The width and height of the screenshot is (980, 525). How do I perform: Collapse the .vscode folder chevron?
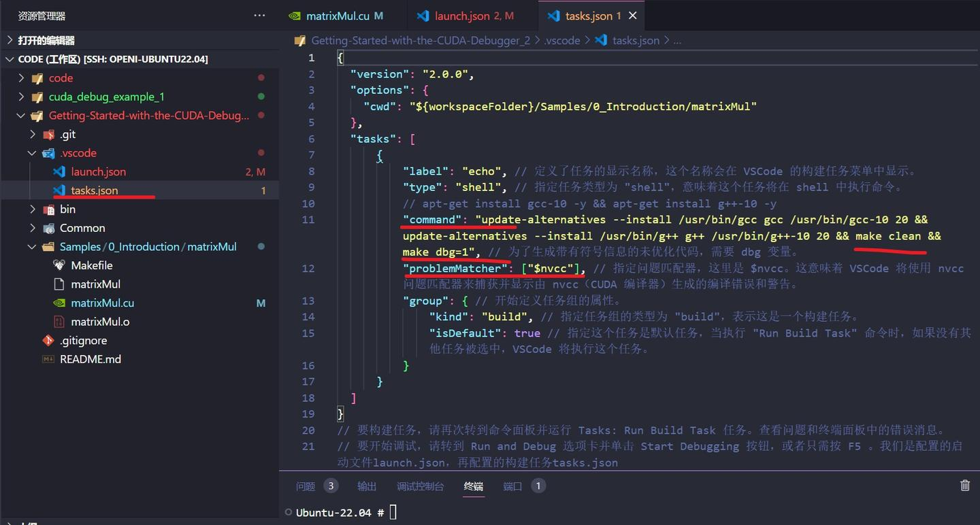pyautogui.click(x=33, y=153)
